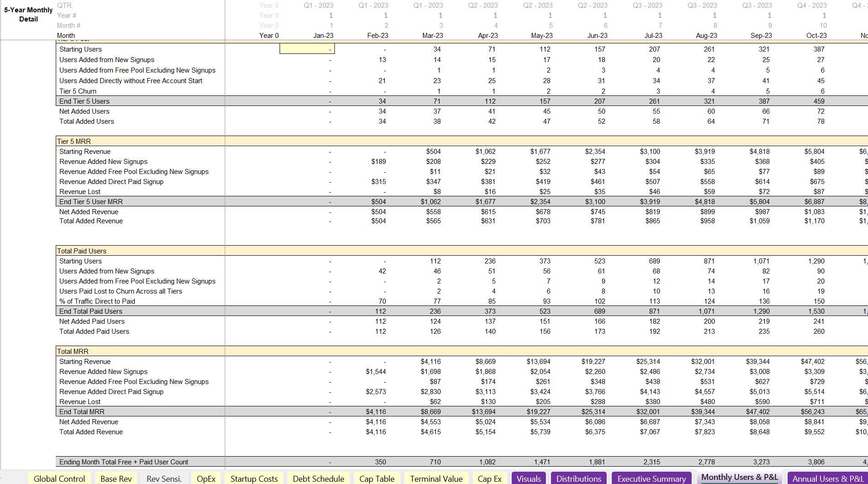Viewport: 868px width, 484px height.
Task: Click the highlighted Jan-23 Starting Users cell
Action: [307, 48]
